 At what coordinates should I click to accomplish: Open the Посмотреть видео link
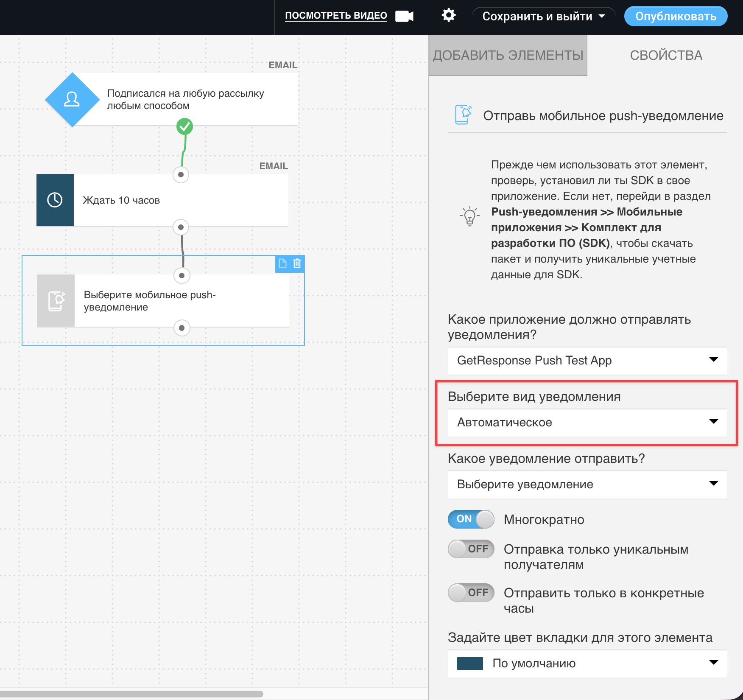[x=336, y=16]
